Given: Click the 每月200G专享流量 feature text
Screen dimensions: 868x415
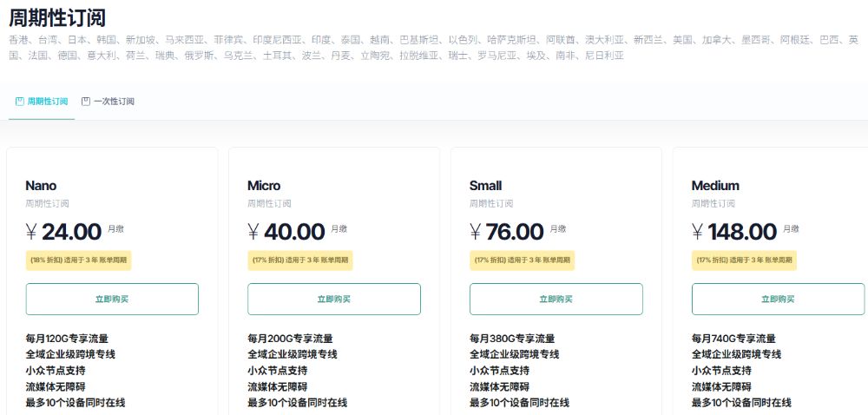Looking at the screenshot, I should tap(290, 339).
